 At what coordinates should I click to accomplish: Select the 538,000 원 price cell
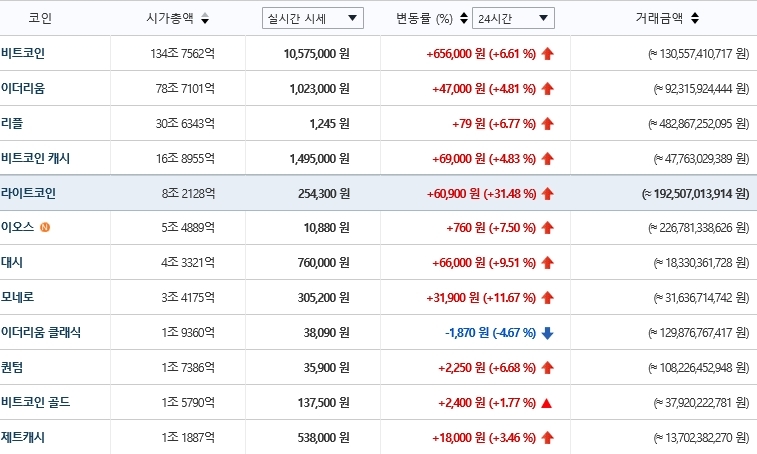tap(324, 438)
